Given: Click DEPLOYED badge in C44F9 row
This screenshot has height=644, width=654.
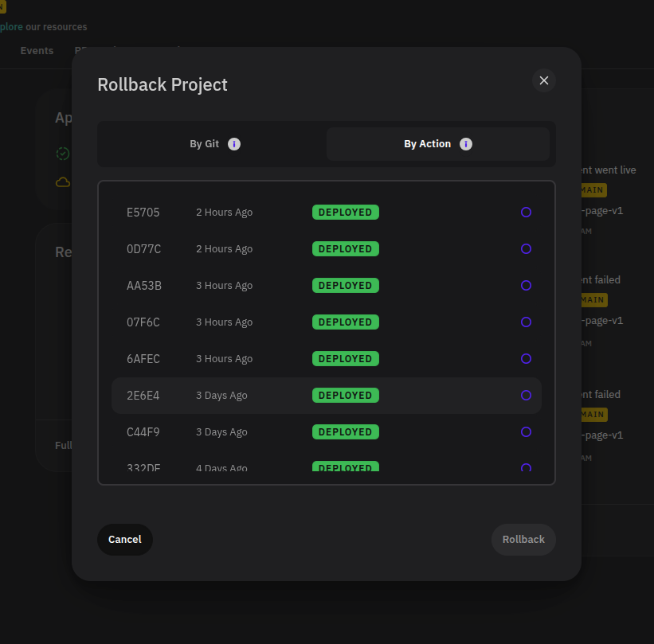Looking at the screenshot, I should (x=346, y=431).
